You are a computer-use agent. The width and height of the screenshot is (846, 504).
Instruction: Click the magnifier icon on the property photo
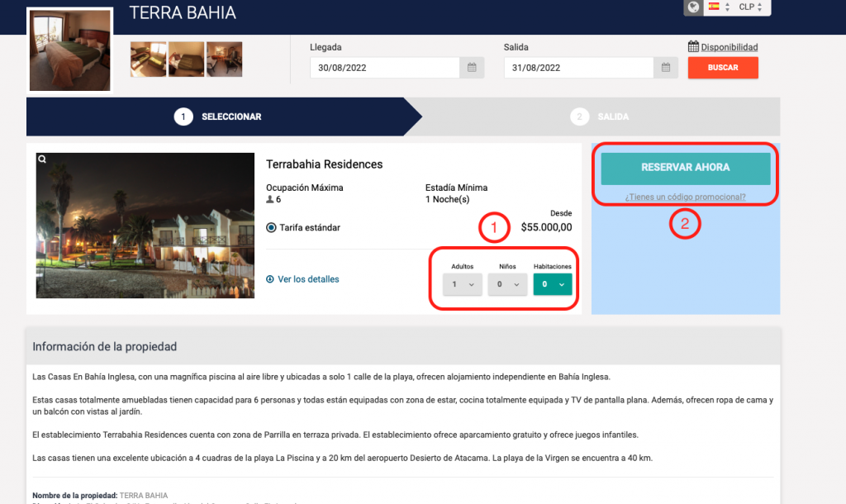click(42, 159)
